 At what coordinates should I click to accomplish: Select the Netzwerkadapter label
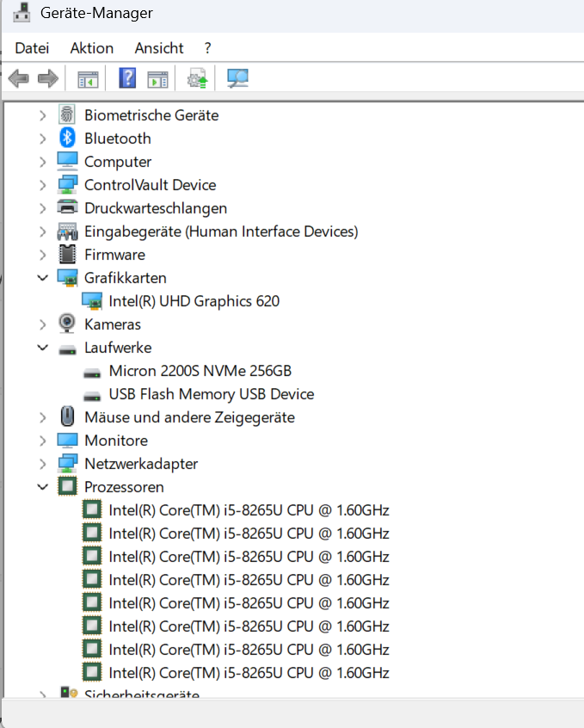pyautogui.click(x=141, y=463)
